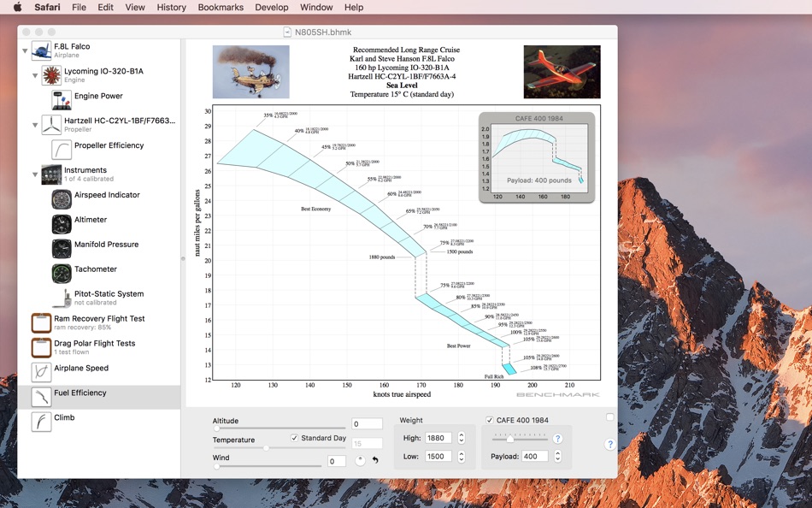Click the help button at bottom right
Screen dimensions: 812x508
tap(610, 444)
